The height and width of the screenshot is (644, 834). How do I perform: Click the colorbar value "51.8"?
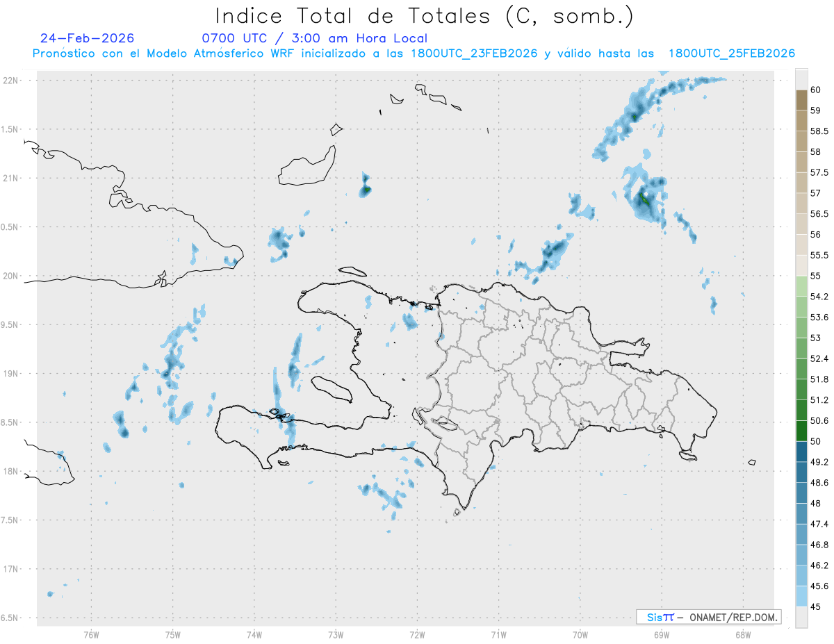819,379
